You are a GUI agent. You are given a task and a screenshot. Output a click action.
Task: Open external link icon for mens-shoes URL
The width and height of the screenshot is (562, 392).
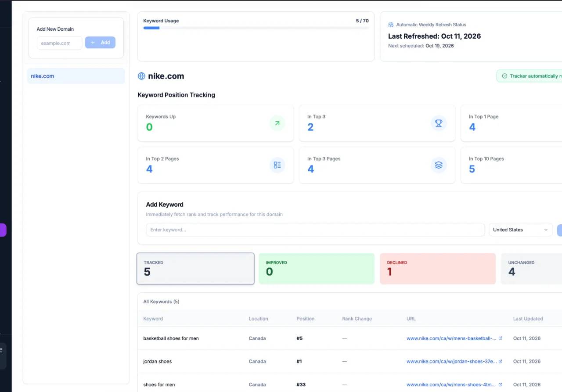tap(501, 385)
